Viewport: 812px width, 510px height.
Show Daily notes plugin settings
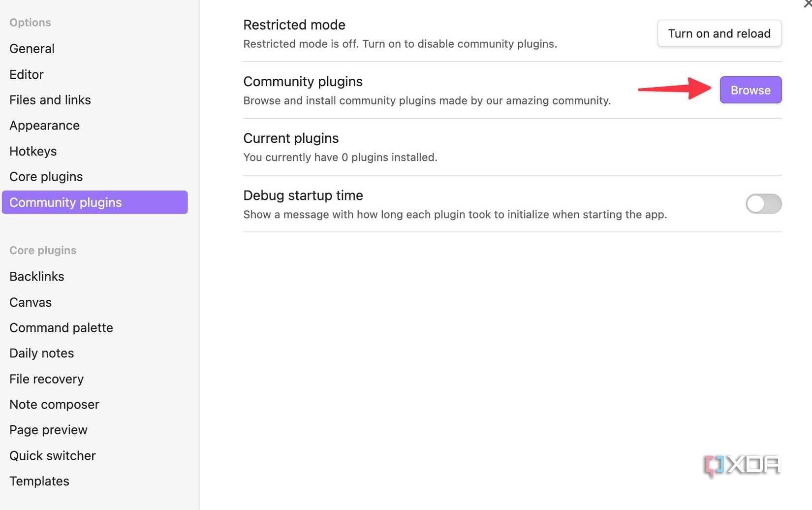click(42, 353)
